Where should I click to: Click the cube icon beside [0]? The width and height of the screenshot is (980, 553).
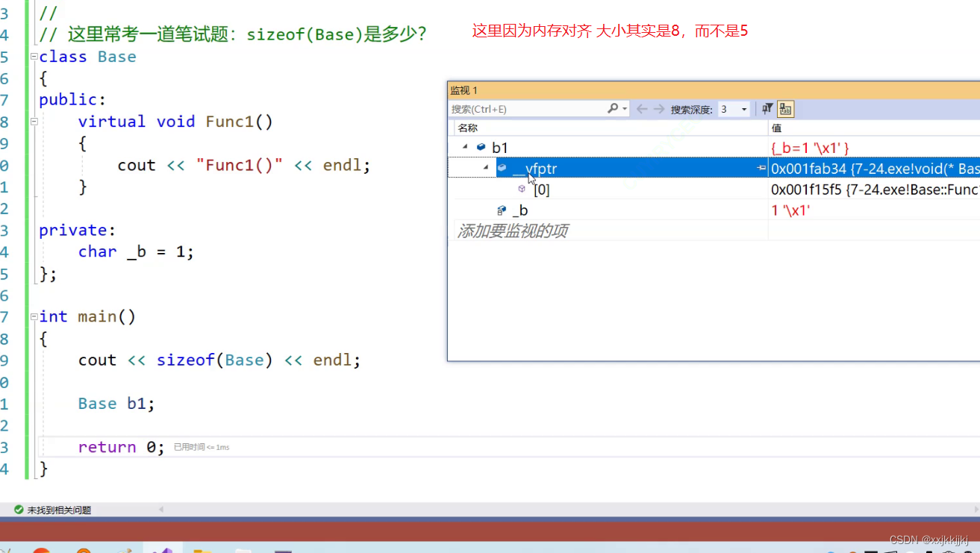coord(522,189)
